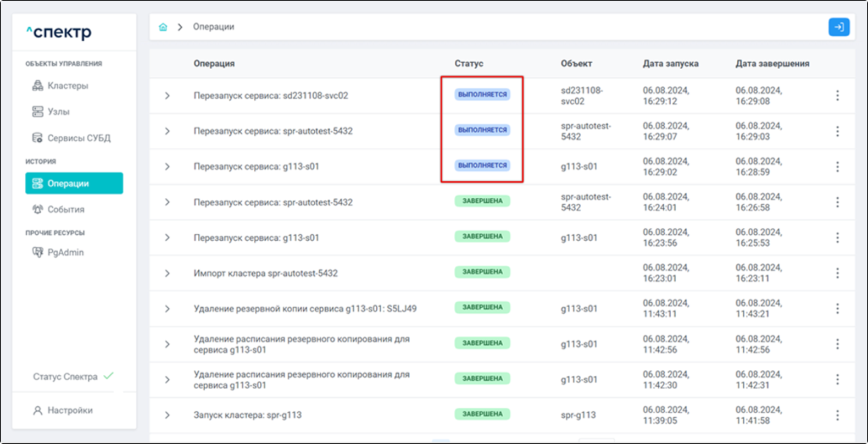The width and height of the screenshot is (868, 444).
Task: Expand Запуск кластера: spr-g113 row
Action: pyautogui.click(x=167, y=415)
